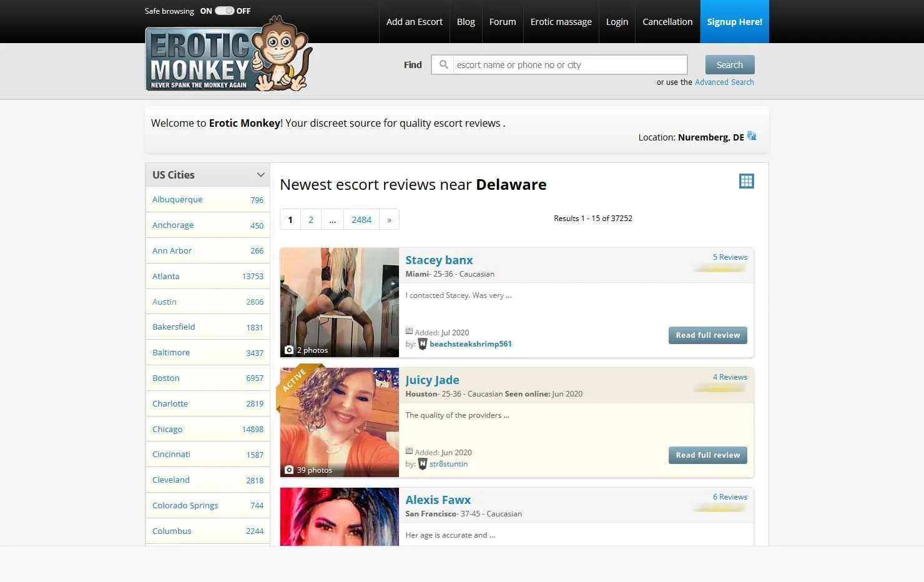Open the Login page

coord(617,22)
